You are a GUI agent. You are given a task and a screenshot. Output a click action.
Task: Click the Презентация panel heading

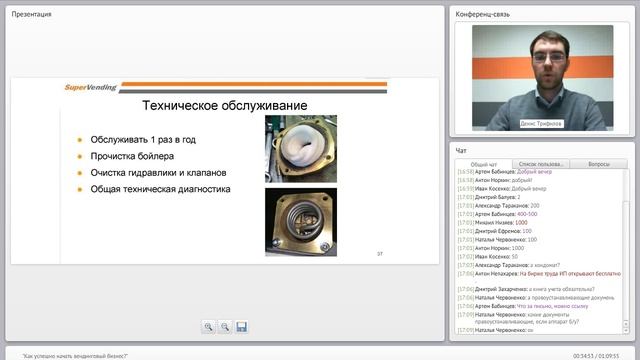[x=31, y=14]
